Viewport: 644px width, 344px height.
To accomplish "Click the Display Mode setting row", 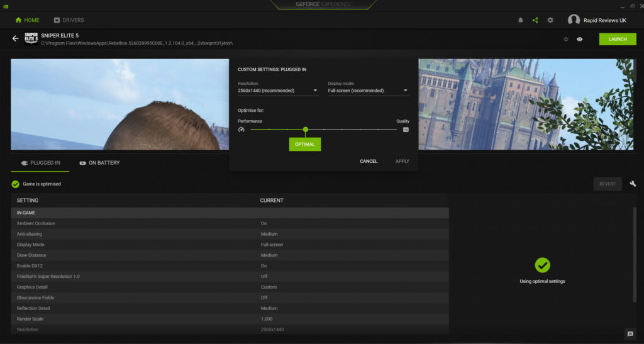I will coord(230,245).
